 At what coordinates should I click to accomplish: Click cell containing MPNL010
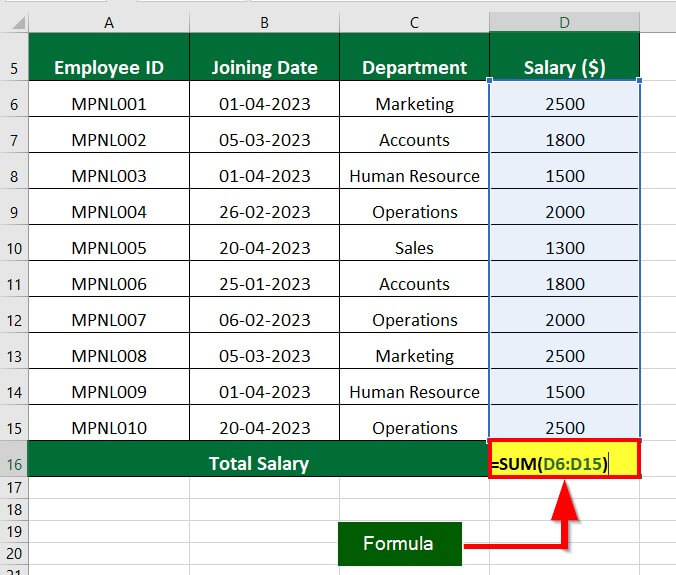pyautogui.click(x=108, y=428)
